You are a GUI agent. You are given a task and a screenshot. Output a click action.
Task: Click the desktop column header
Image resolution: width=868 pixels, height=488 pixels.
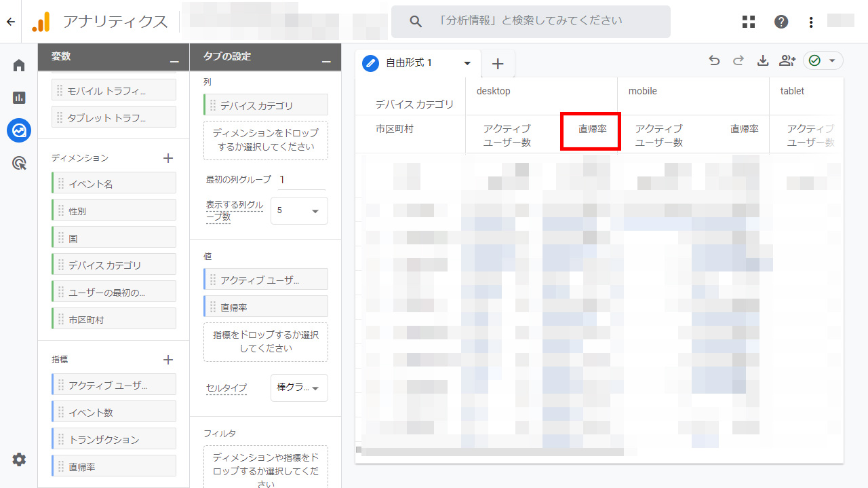pos(494,91)
